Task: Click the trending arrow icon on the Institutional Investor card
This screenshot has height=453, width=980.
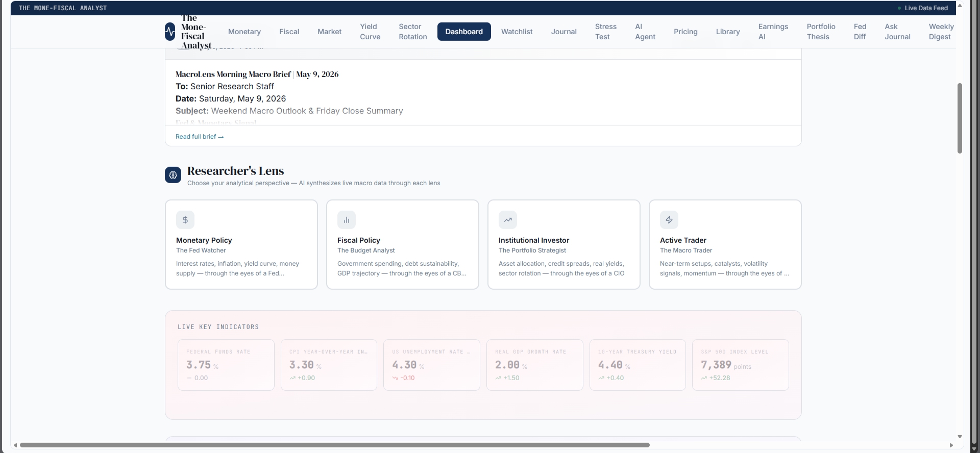Action: pyautogui.click(x=508, y=220)
